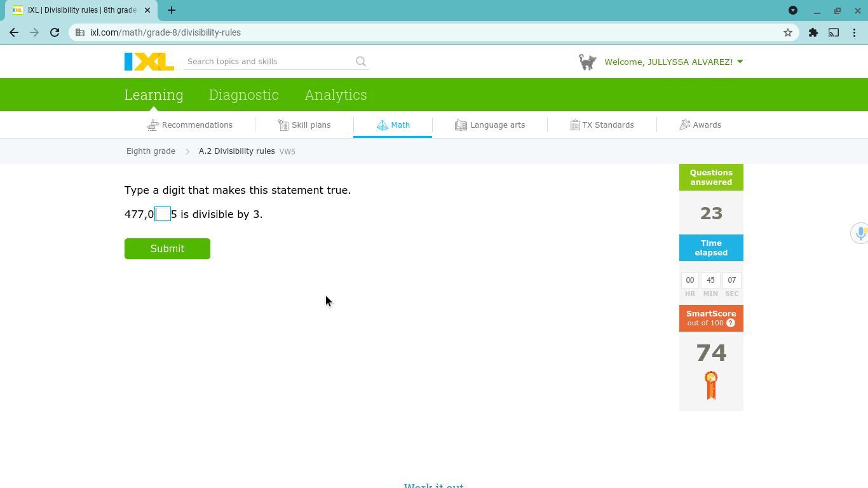Open the Awards tab
868x488 pixels.
[700, 125]
